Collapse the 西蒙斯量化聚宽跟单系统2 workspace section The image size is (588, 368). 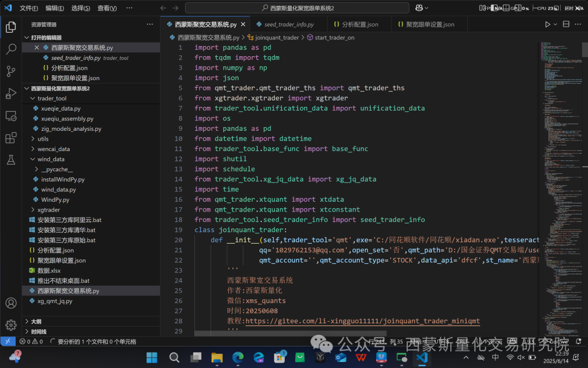pos(27,89)
